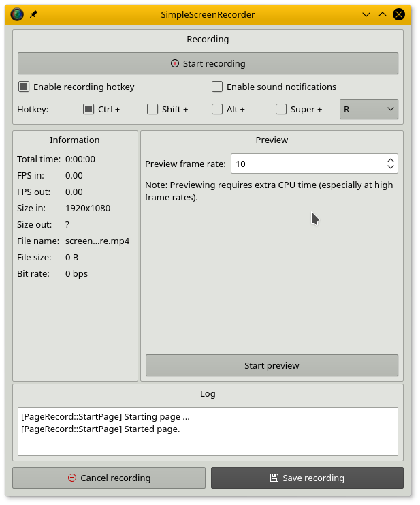Click the pin window icon

coord(33,14)
